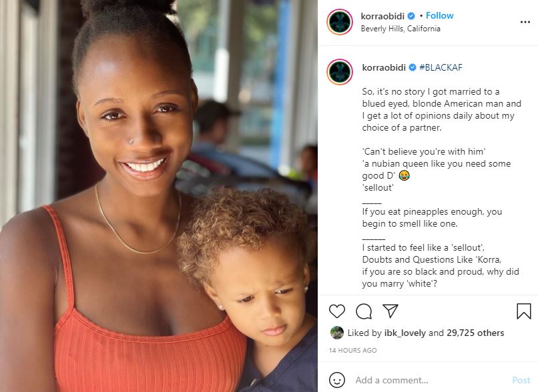Click the verified badge in header
Image resolution: width=538 pixels, height=392 pixels.
(411, 16)
